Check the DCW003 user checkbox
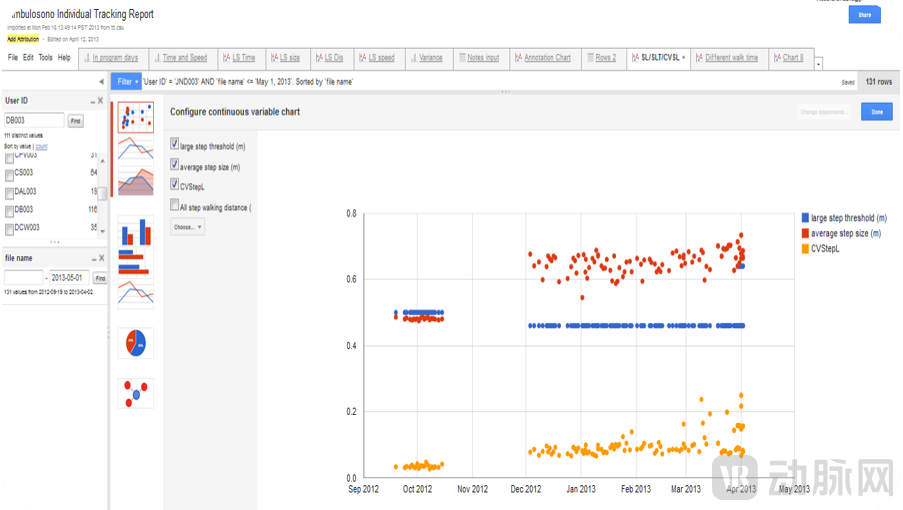The height and width of the screenshot is (510, 903). [9, 229]
